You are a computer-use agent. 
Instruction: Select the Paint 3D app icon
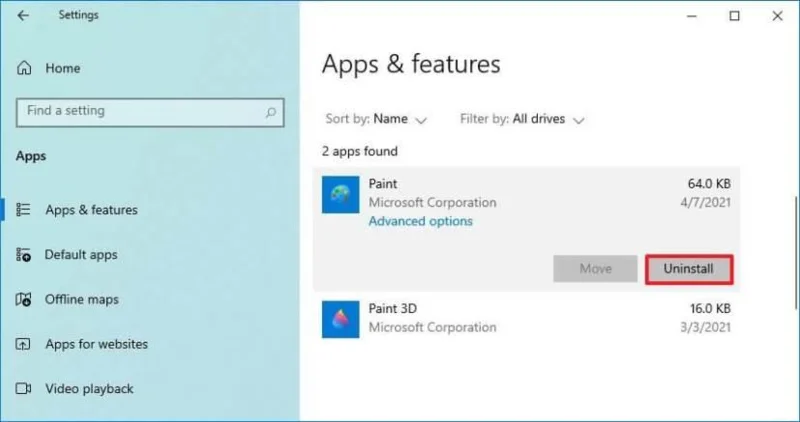pos(340,319)
